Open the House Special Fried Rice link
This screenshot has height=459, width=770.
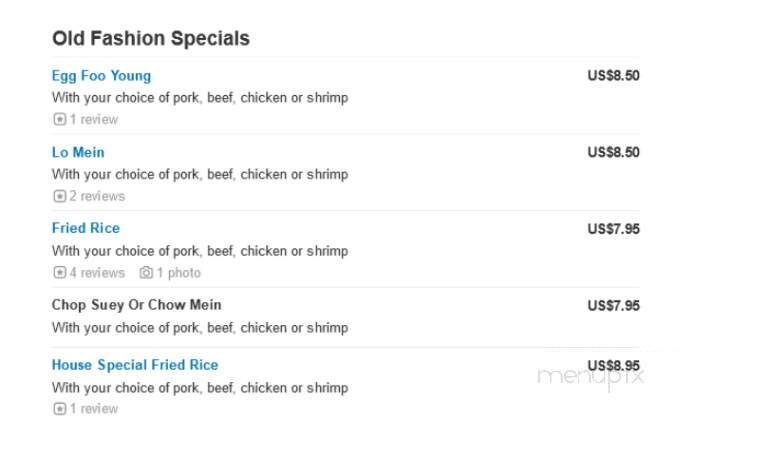[x=135, y=365]
